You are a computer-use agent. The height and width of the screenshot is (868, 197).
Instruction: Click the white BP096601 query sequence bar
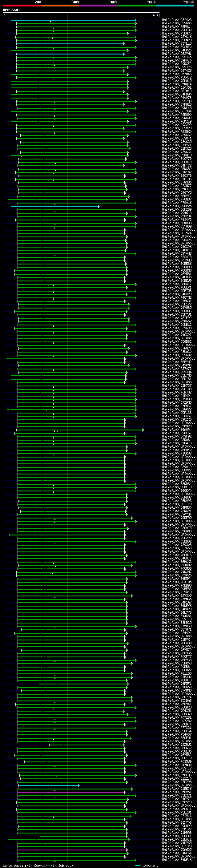point(81,13)
